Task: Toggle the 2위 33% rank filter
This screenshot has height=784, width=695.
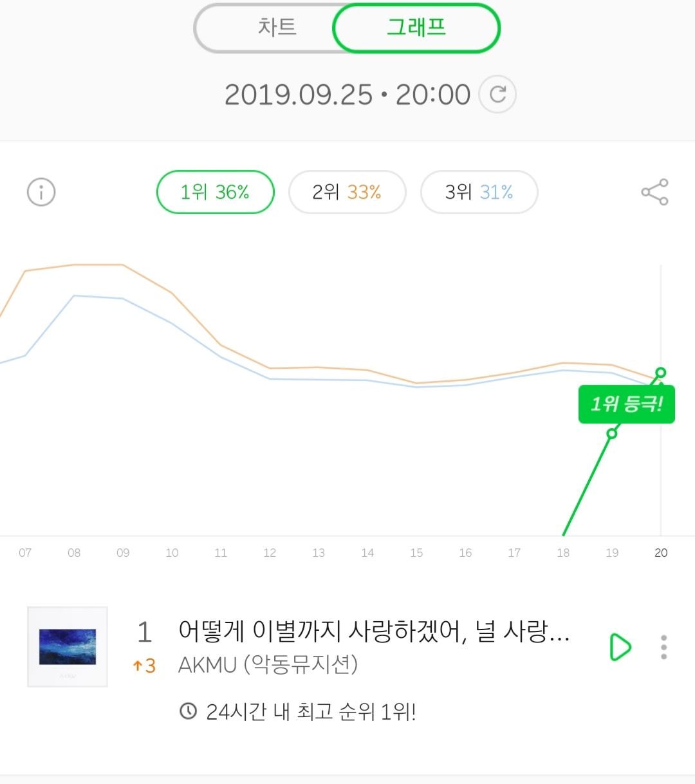Action: pos(347,192)
